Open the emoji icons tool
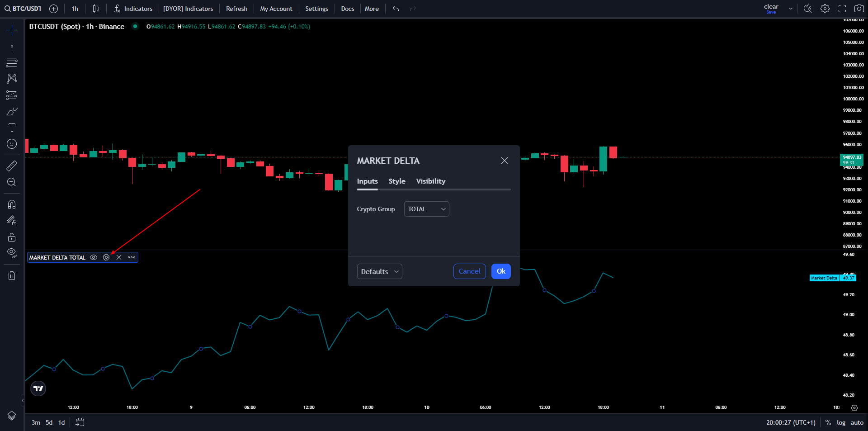The height and width of the screenshot is (431, 868). click(x=12, y=144)
